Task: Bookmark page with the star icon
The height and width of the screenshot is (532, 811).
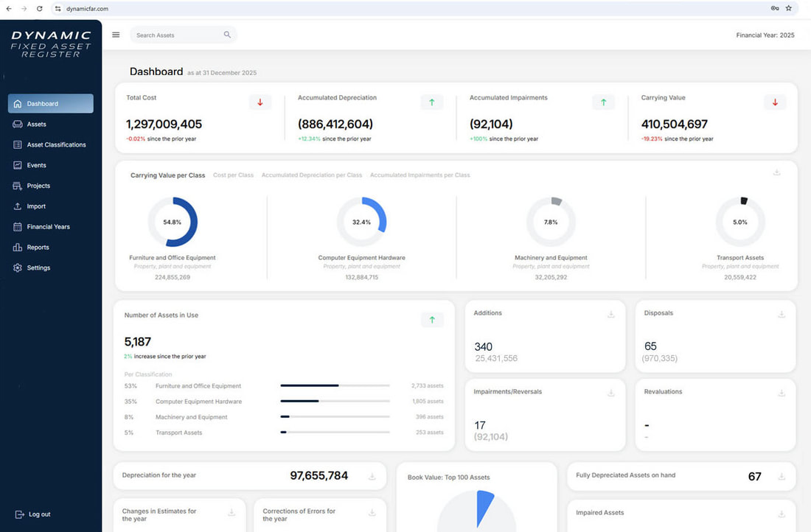Action: coord(788,8)
